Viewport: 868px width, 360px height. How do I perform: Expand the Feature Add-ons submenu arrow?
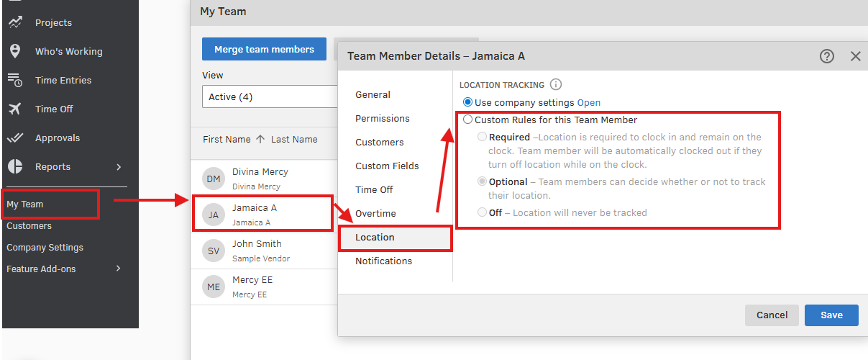click(x=119, y=269)
